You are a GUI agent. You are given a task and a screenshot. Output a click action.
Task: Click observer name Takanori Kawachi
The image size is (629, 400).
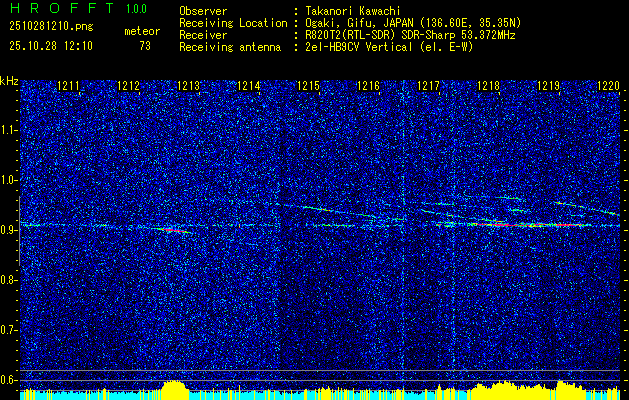[353, 11]
